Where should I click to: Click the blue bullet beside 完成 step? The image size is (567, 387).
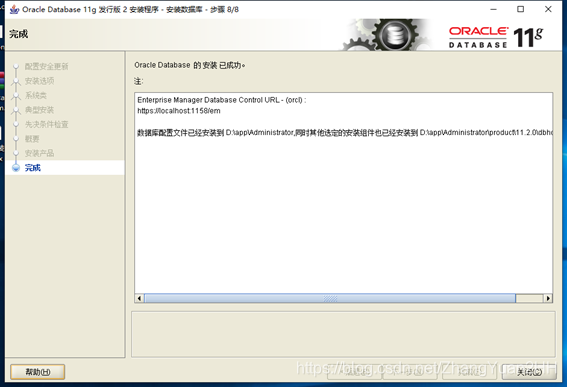(16, 168)
